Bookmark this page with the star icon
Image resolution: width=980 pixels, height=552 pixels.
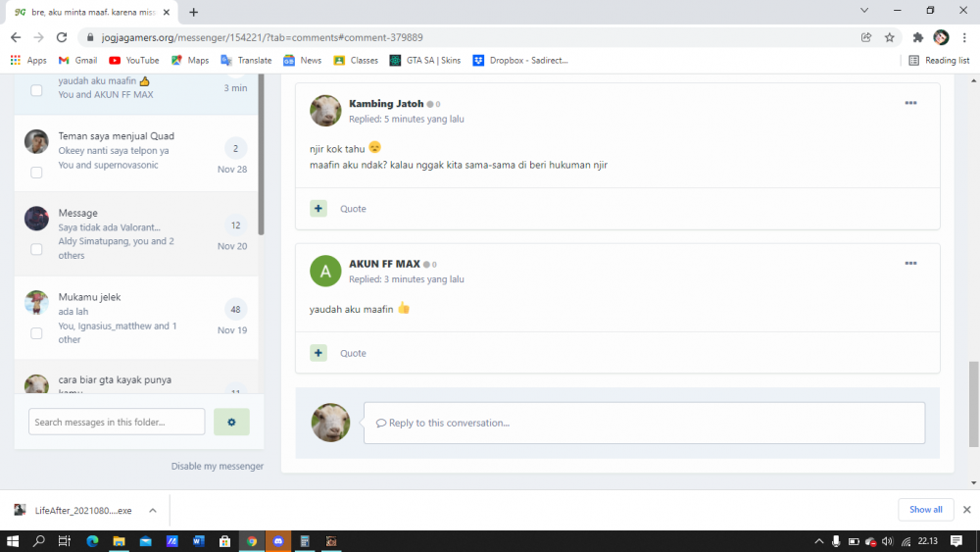(x=890, y=37)
